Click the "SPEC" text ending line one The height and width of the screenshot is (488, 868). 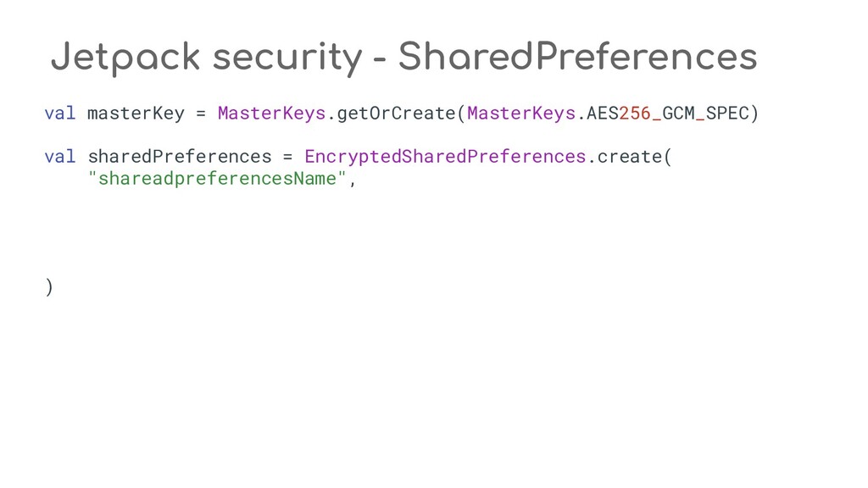click(726, 113)
